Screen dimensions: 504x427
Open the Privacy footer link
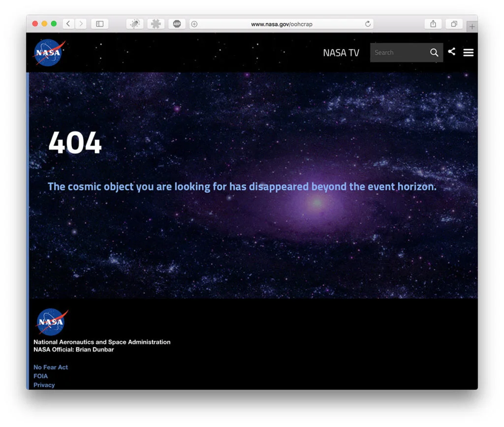(44, 385)
